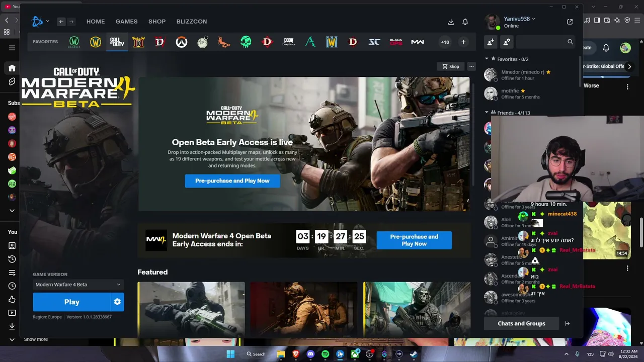
Task: Open the HOME tab
Action: point(96,22)
